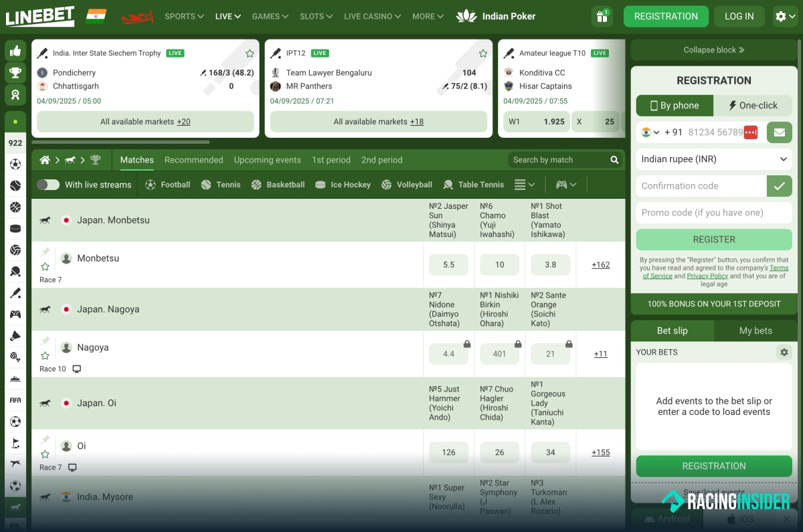This screenshot has height=532, width=803.
Task: Click the Confirmation code field
Action: (x=701, y=186)
